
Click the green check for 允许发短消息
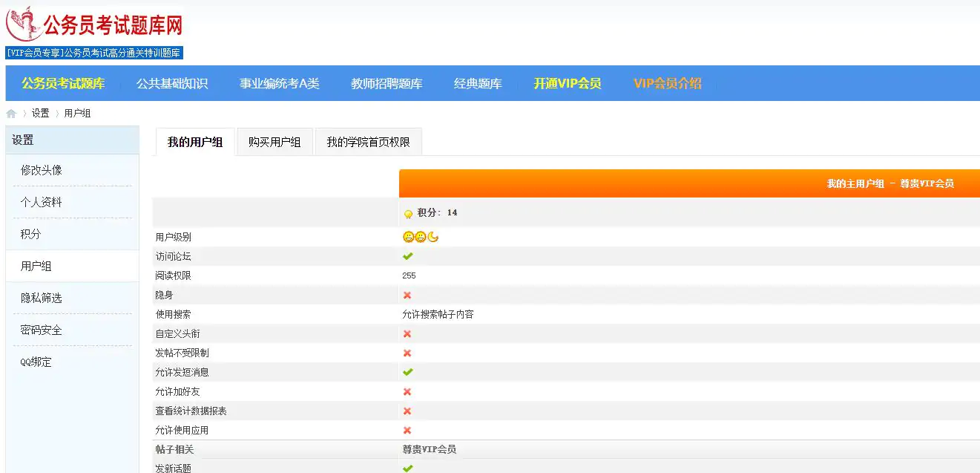(407, 372)
